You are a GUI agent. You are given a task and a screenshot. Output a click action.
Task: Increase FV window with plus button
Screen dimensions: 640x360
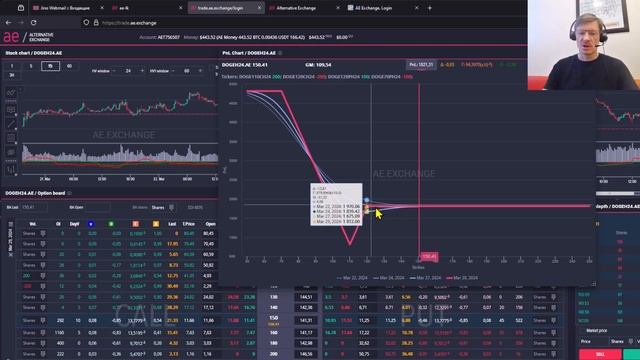(142, 71)
